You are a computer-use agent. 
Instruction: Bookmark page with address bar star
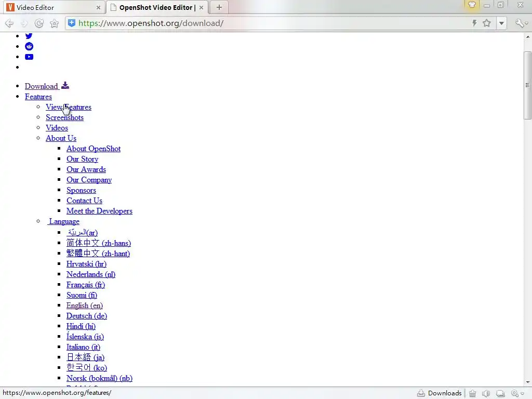[x=486, y=23]
